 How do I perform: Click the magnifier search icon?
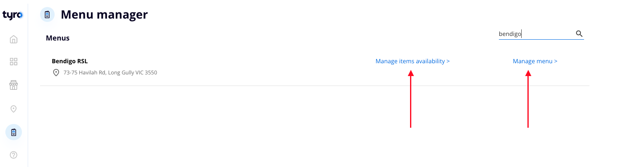579,34
